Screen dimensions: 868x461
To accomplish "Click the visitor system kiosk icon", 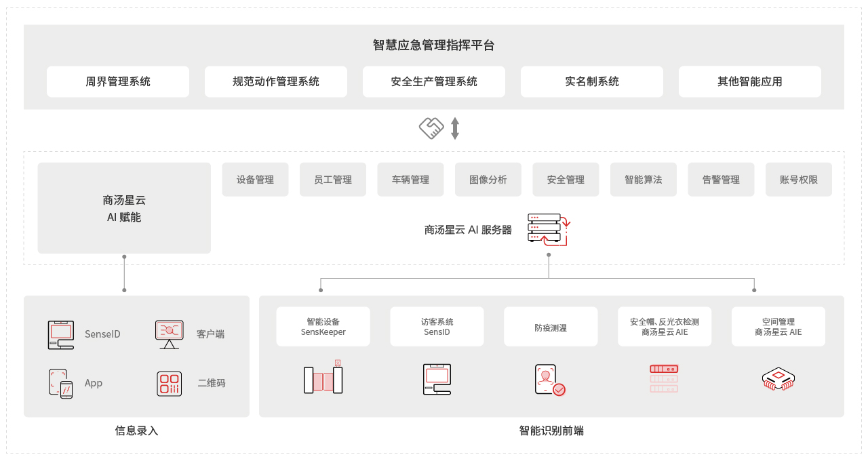I will [x=437, y=379].
